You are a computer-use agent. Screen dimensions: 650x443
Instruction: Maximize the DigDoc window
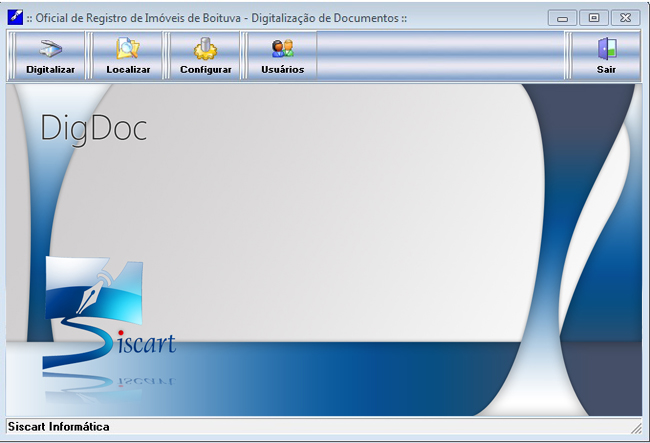(594, 18)
